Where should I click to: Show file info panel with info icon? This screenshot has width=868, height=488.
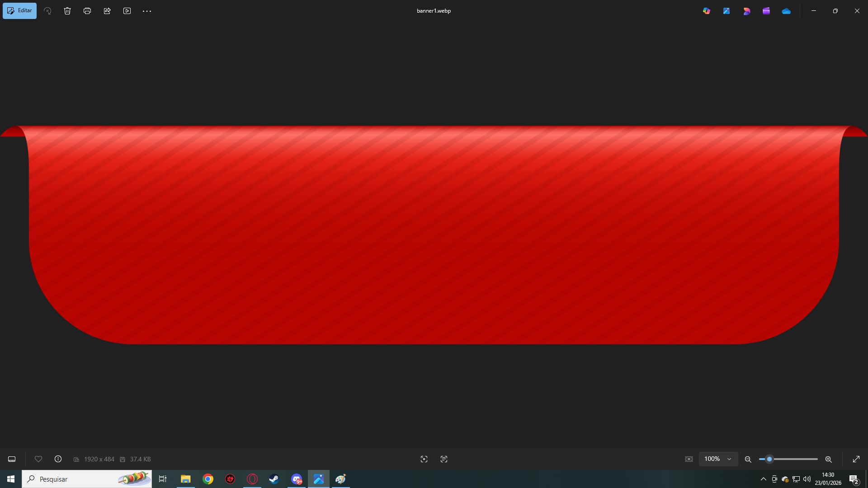click(58, 459)
